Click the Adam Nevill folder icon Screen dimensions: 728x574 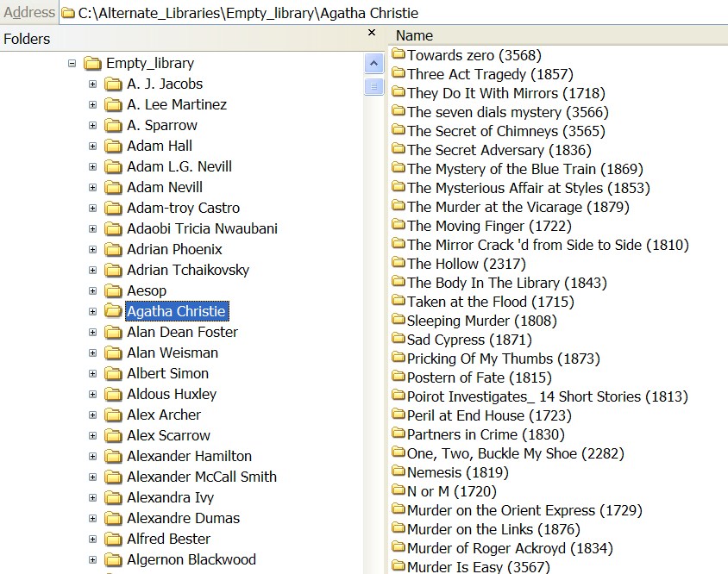[113, 188]
